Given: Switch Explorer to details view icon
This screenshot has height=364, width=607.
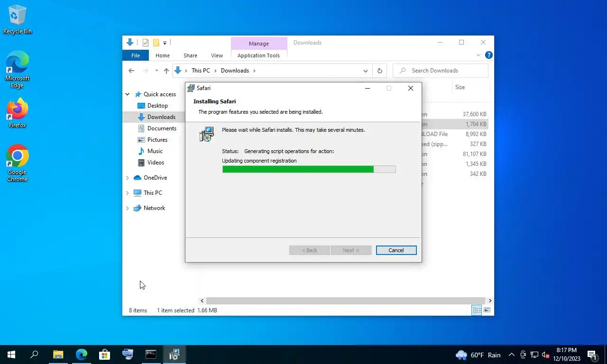Looking at the screenshot, I should [x=477, y=310].
